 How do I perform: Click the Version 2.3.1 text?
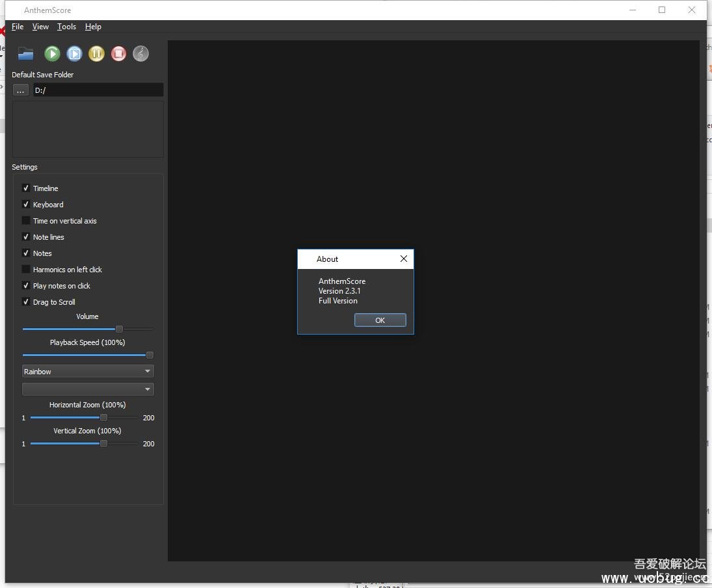339,291
